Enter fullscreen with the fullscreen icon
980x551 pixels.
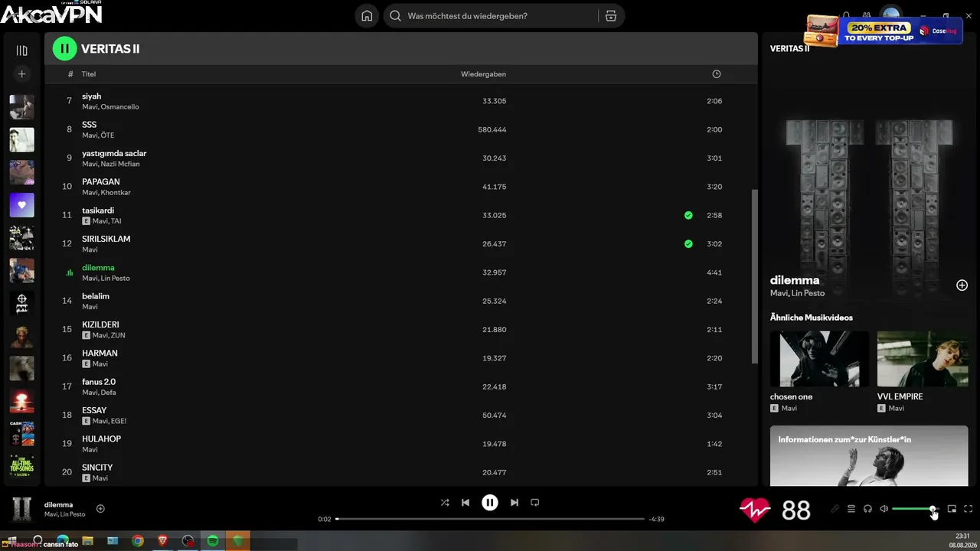click(968, 509)
